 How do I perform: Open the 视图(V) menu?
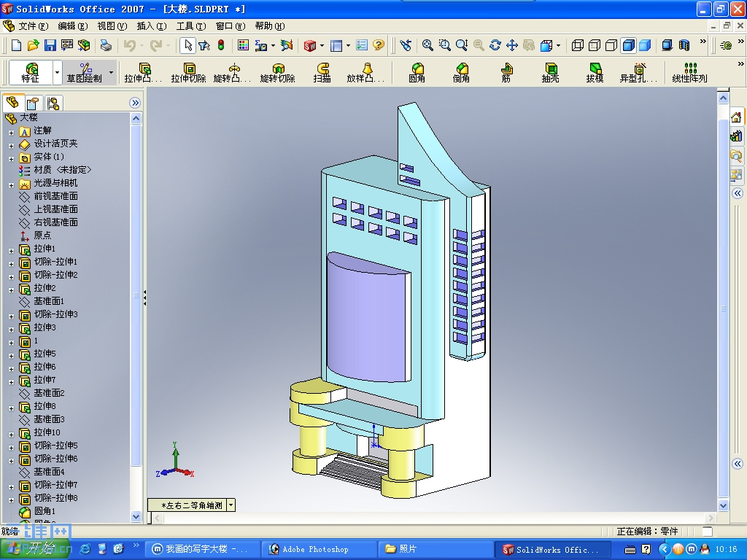click(x=112, y=26)
